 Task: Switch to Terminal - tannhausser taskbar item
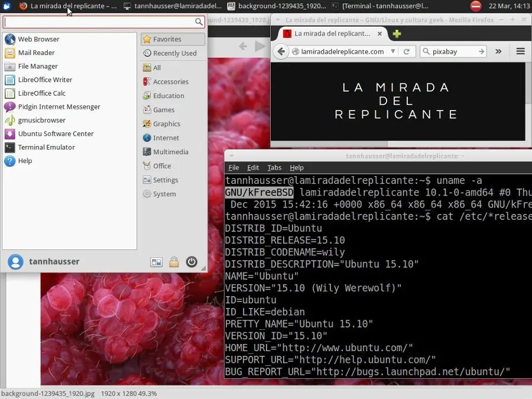tap(380, 6)
